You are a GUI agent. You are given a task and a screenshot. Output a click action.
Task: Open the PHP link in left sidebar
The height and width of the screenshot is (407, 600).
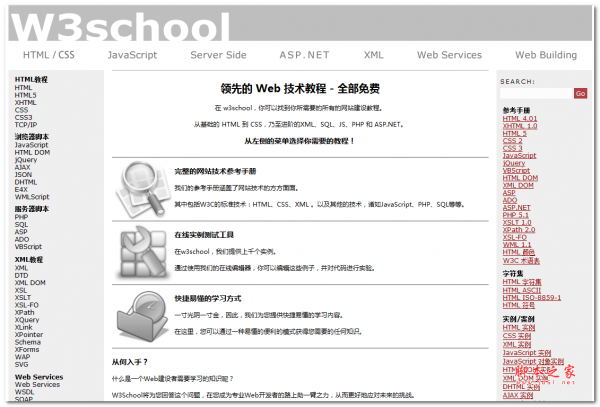(x=21, y=217)
